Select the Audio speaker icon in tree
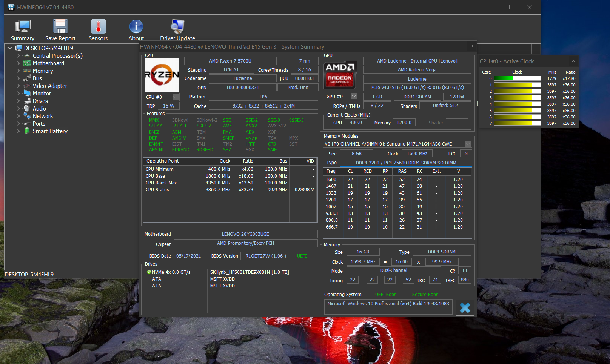610x364 pixels. pyautogui.click(x=27, y=109)
